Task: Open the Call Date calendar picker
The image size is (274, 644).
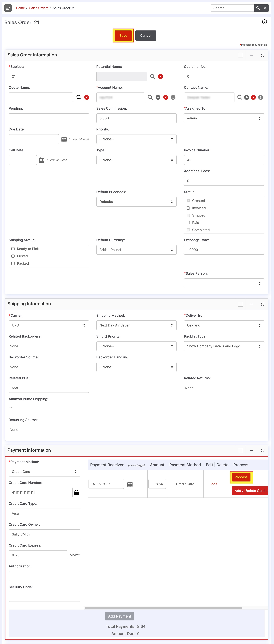Action: tap(42, 160)
